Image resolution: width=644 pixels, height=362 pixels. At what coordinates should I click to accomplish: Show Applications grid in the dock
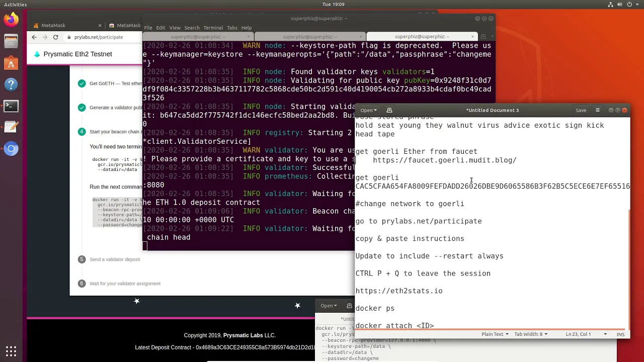coord(11,351)
